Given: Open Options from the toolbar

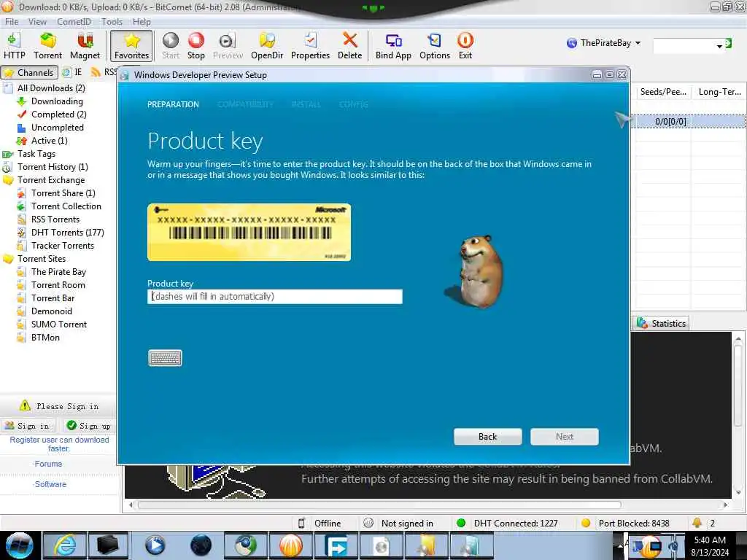Looking at the screenshot, I should (435, 46).
